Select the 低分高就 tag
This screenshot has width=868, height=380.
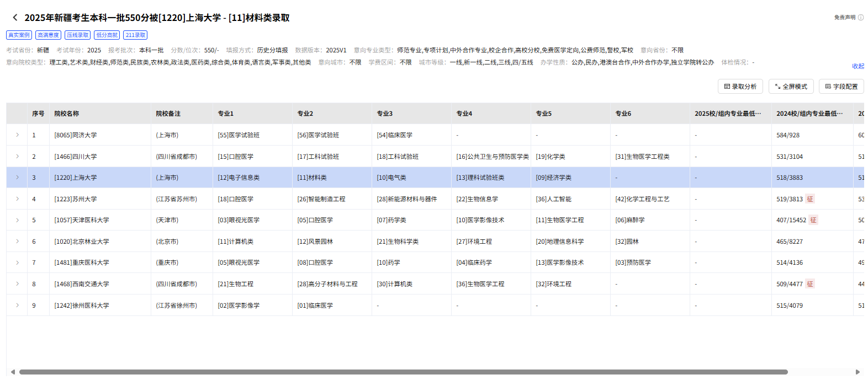click(107, 35)
